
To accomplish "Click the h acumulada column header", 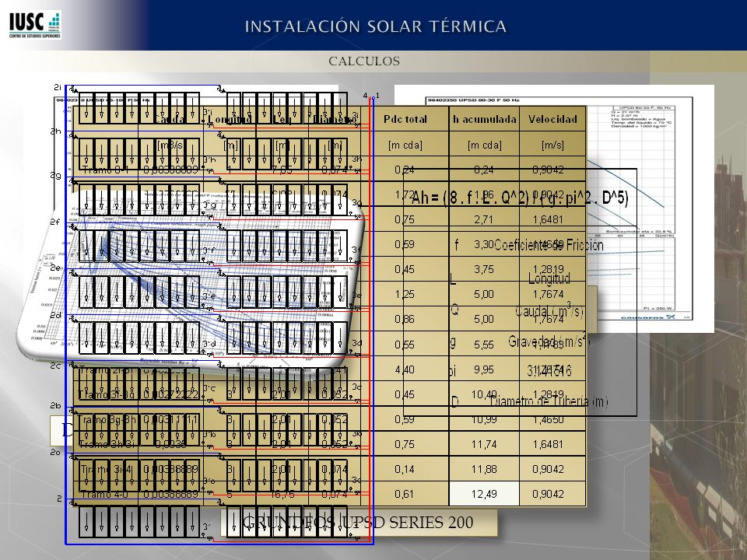I will [x=485, y=119].
